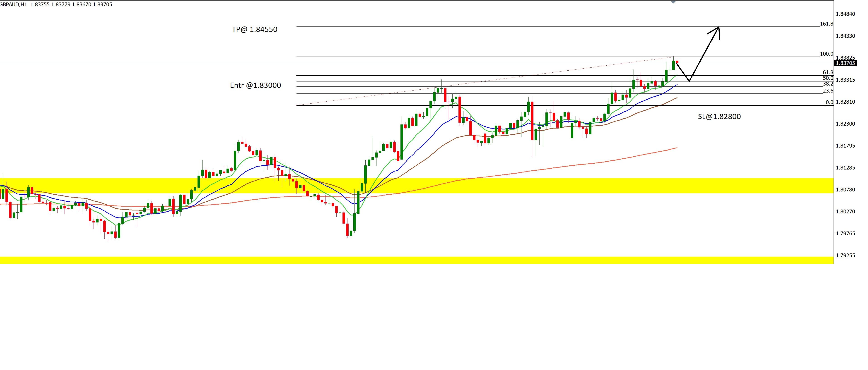Click the 50.0 Fibonacci level label
868x370 pixels.
[828, 78]
